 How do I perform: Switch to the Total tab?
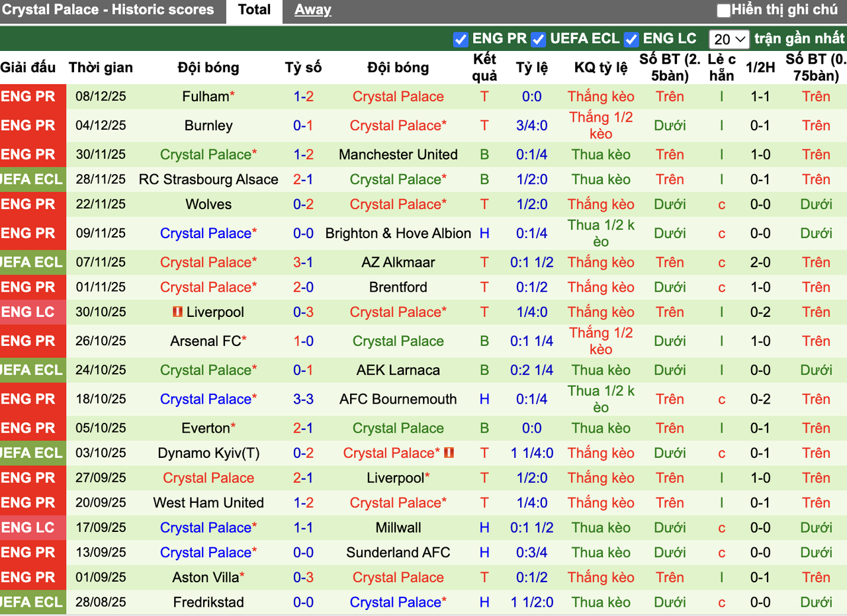click(x=255, y=11)
